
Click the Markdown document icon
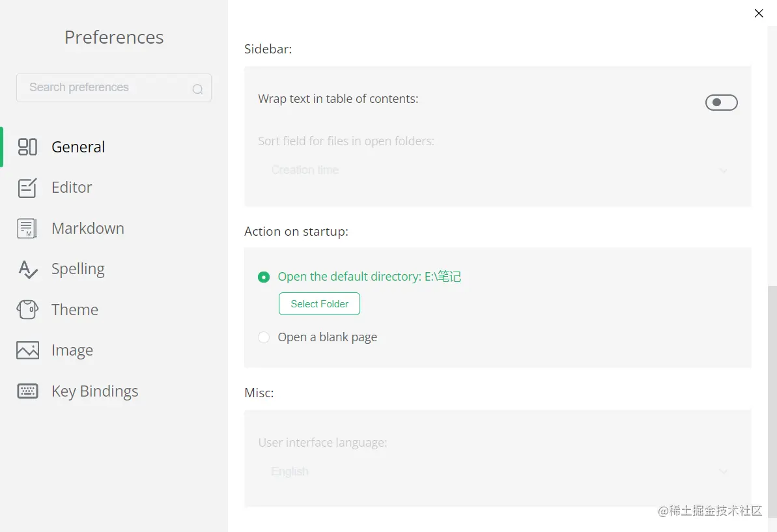pos(27,229)
